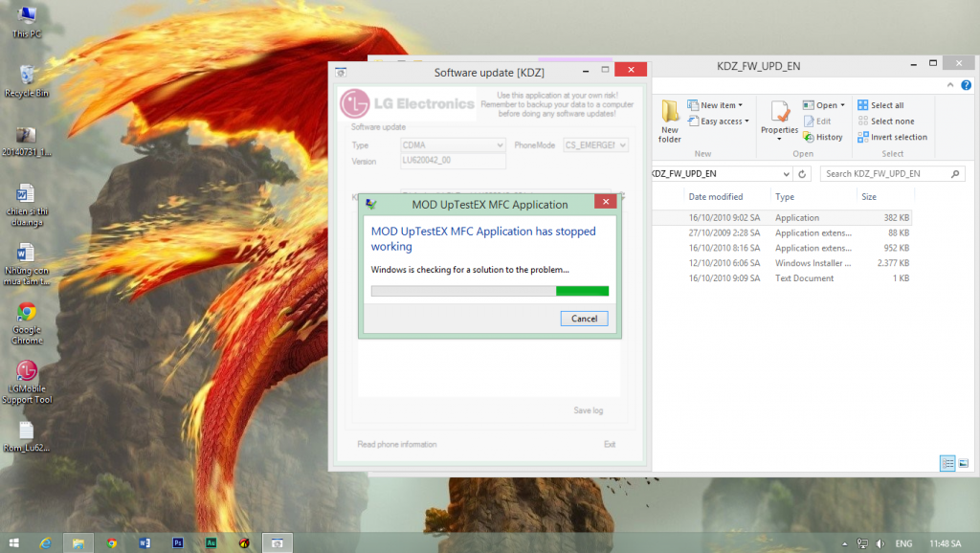Open Word from taskbar
Viewport: 980px width, 553px height.
click(145, 543)
